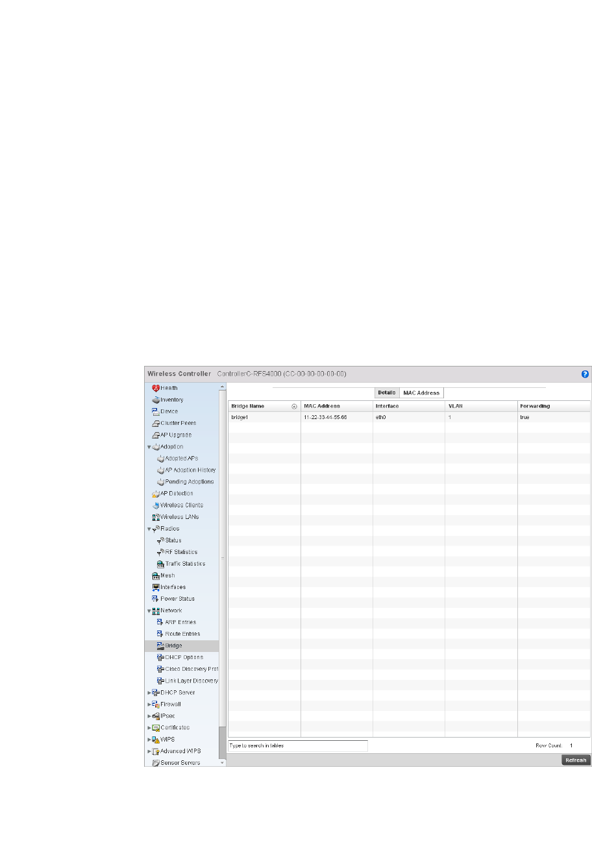Open Sensor Servers icon
Image resolution: width=592 pixels, height=868 pixels.
coord(156,763)
